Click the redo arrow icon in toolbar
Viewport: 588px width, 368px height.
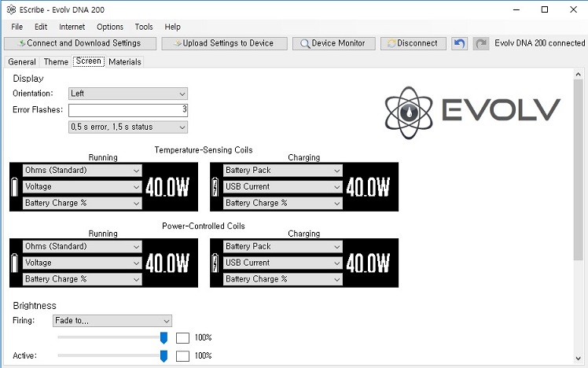click(481, 43)
